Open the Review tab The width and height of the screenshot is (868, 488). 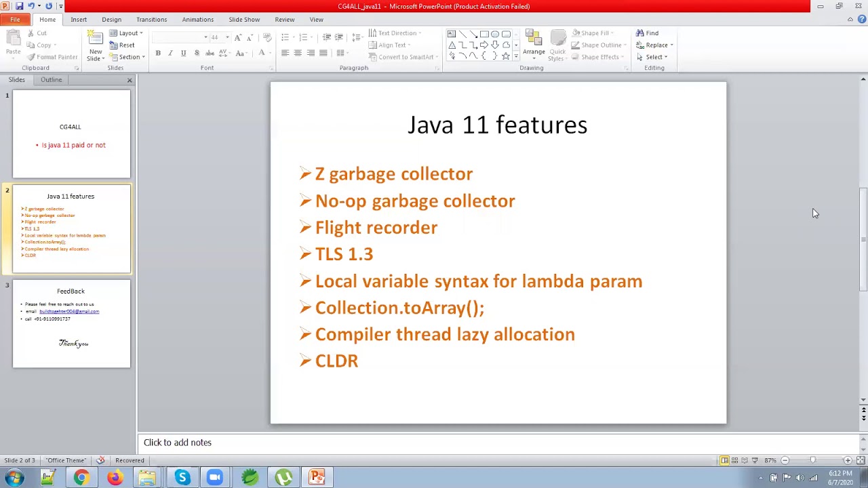tap(285, 20)
